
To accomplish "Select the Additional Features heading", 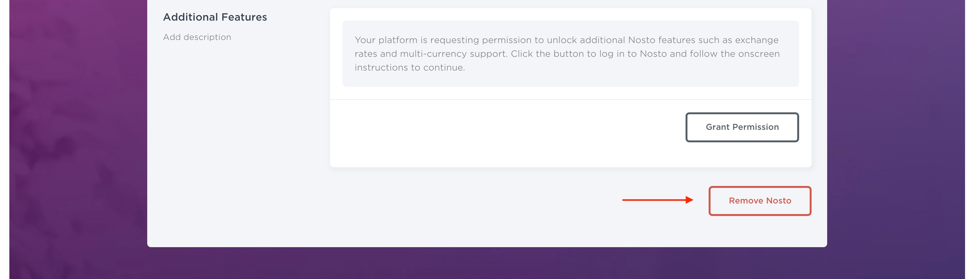I will pos(215,17).
